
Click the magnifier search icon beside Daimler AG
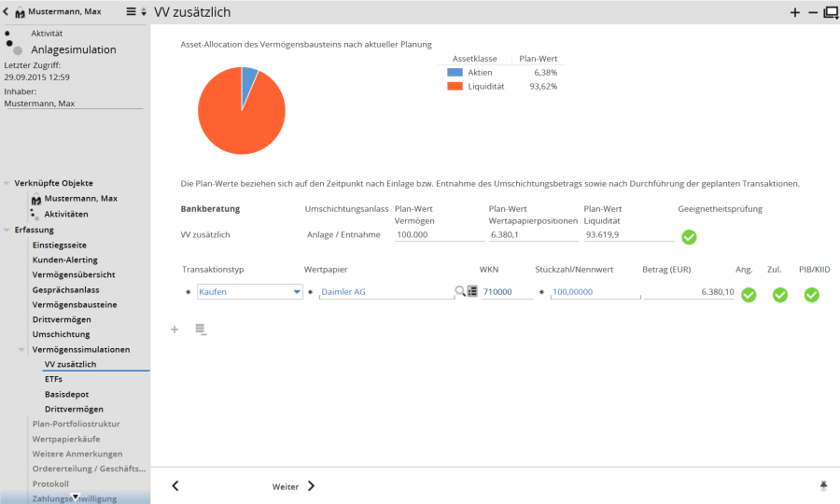pos(459,291)
